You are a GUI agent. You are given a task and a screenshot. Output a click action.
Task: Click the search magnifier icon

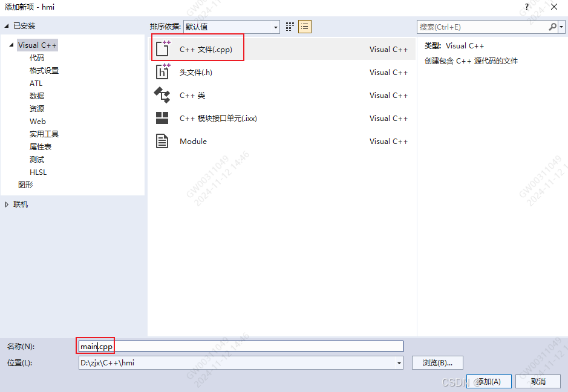coord(552,27)
